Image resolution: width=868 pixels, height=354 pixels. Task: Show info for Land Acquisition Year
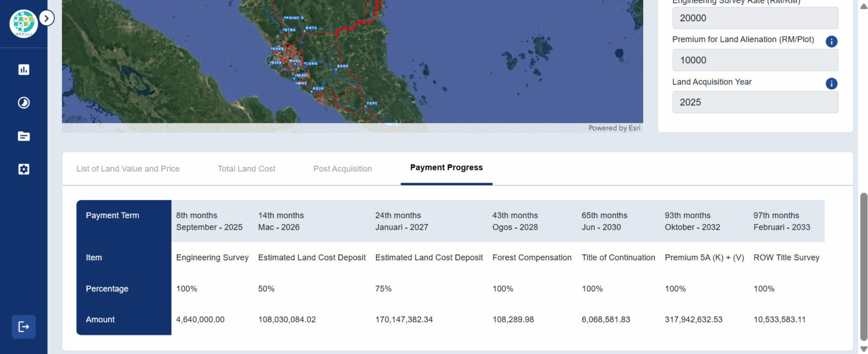click(831, 84)
